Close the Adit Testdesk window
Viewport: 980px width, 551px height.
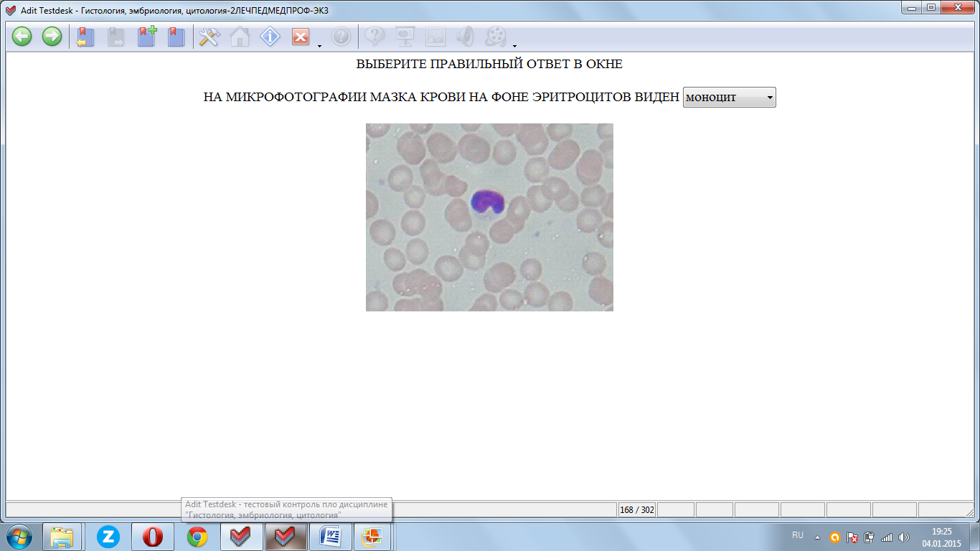click(x=958, y=7)
